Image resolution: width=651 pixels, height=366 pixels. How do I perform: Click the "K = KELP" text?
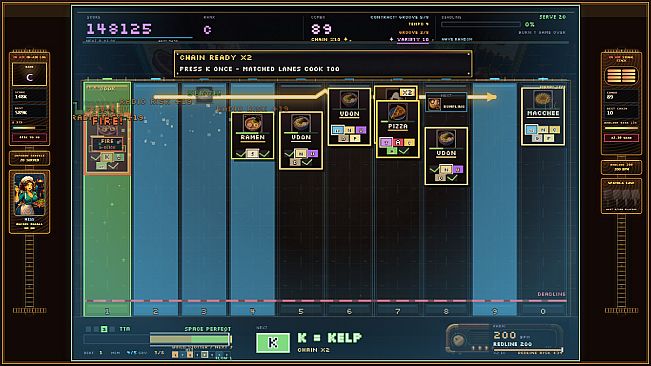pyautogui.click(x=330, y=338)
